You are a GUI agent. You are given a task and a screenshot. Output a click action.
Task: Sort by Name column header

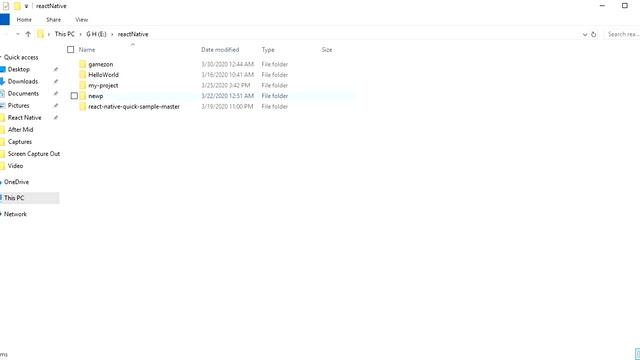click(87, 50)
